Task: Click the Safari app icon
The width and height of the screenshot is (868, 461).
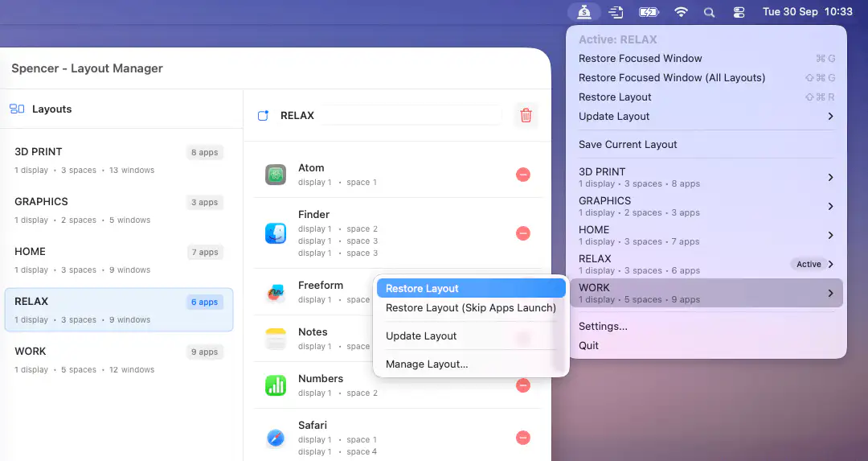Action: tap(276, 438)
